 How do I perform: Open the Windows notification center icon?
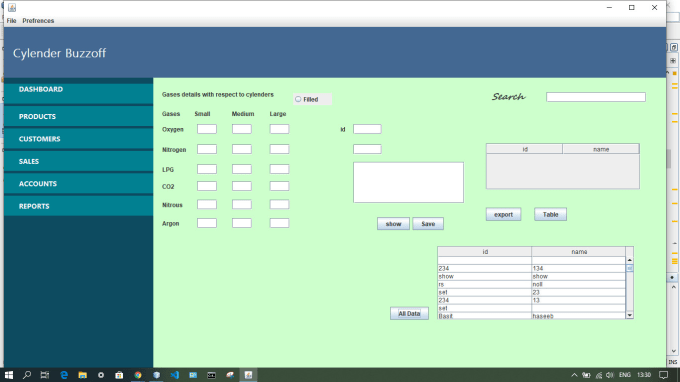664,375
